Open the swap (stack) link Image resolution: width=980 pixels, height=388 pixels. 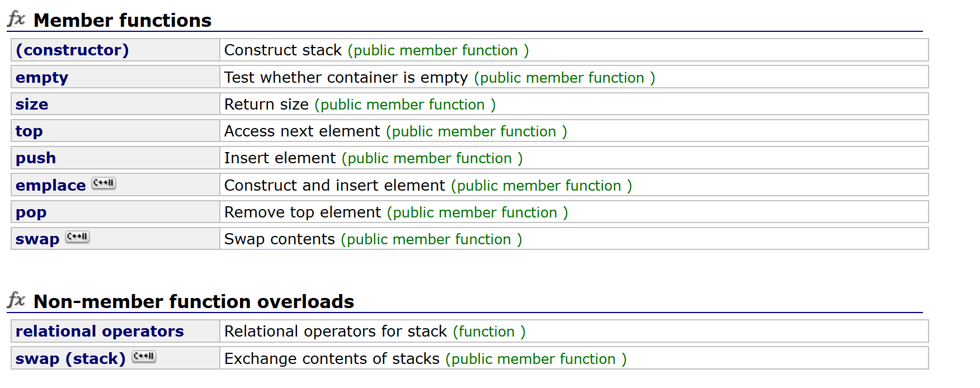coord(70,359)
